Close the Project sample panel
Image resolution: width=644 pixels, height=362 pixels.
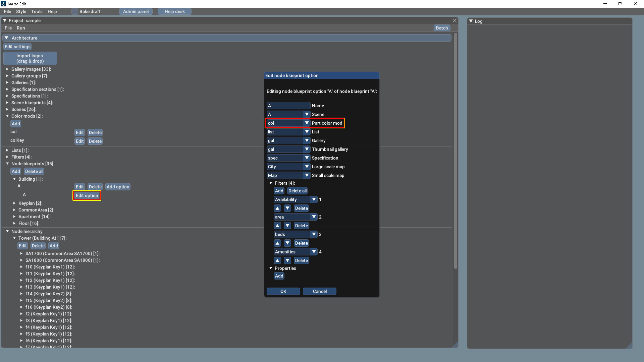(454, 20)
